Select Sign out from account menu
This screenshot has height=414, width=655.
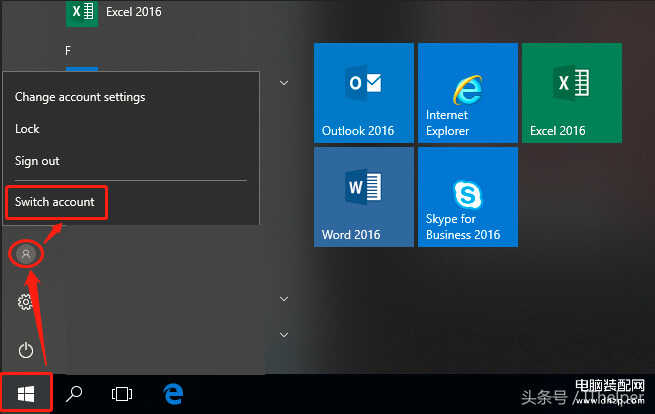pyautogui.click(x=37, y=161)
